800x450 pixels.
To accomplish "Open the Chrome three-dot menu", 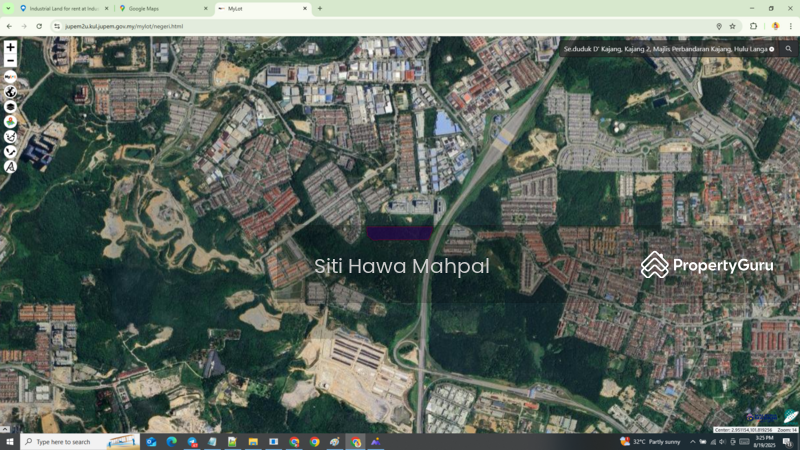I will (790, 26).
